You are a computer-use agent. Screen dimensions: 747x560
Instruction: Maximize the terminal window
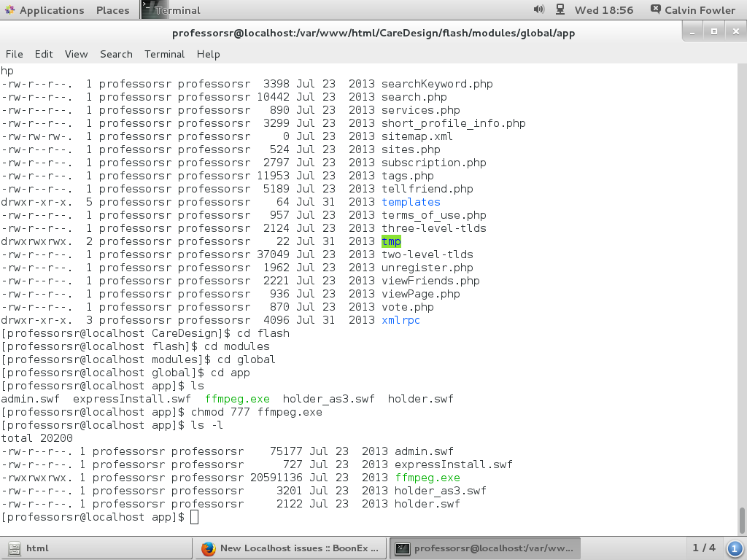tap(714, 31)
